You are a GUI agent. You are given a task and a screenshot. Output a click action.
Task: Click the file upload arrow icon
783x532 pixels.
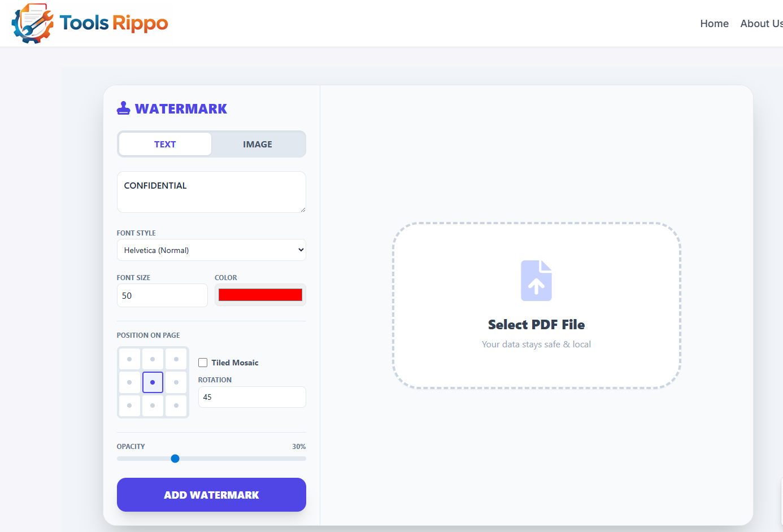coord(536,280)
